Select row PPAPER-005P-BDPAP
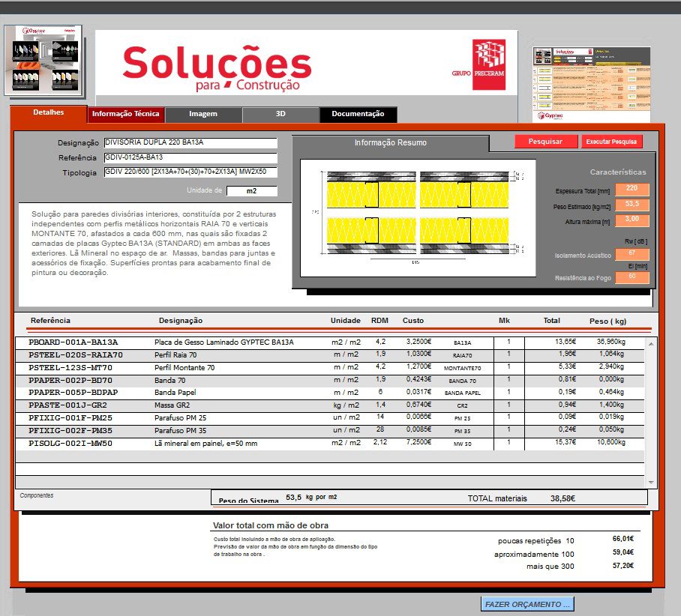 pos(330,393)
